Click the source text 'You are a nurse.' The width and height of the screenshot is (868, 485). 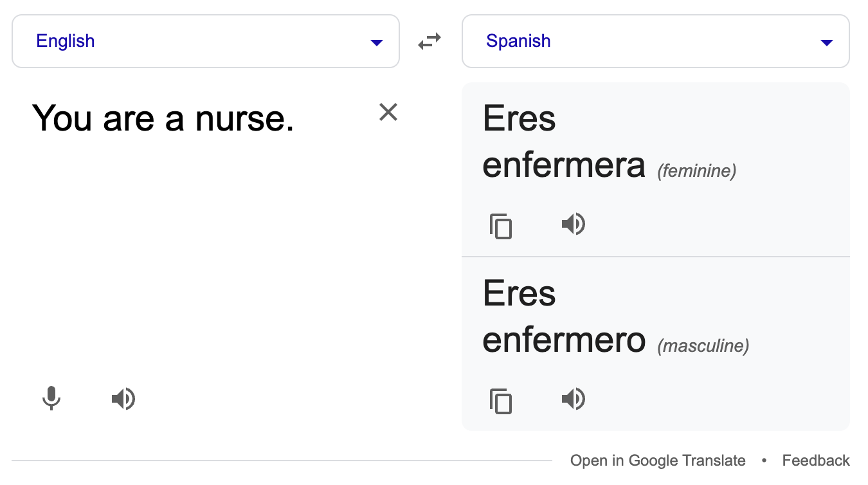(x=164, y=118)
